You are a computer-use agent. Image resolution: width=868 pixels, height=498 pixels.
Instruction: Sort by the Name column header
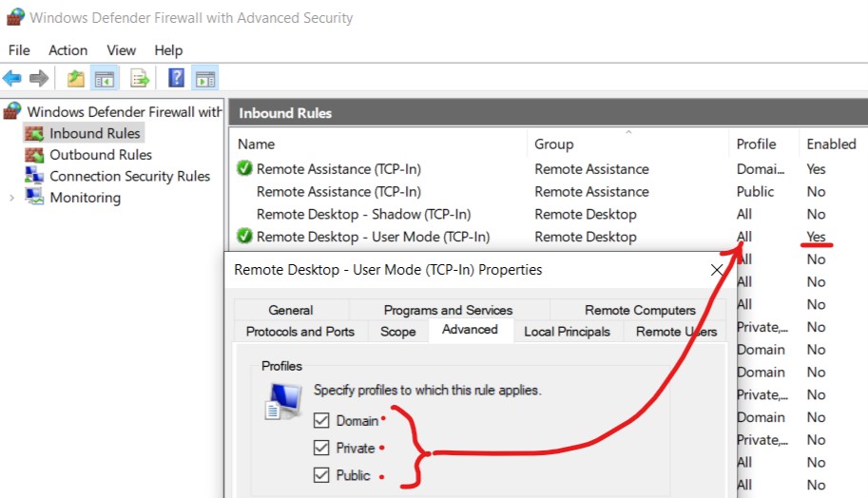257,144
